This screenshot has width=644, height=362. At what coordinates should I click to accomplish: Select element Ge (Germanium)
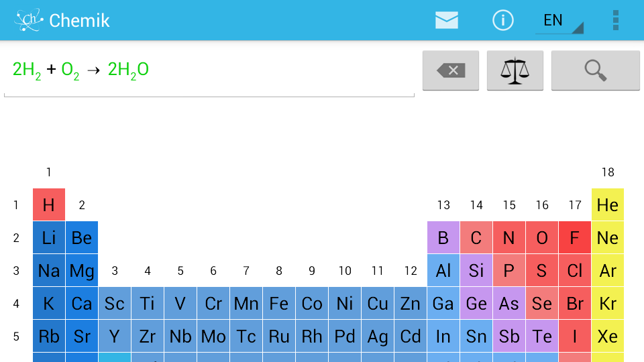476,303
